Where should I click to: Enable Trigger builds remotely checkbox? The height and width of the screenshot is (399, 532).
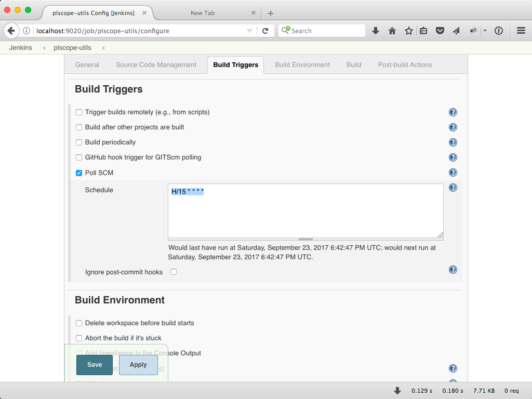coord(79,112)
